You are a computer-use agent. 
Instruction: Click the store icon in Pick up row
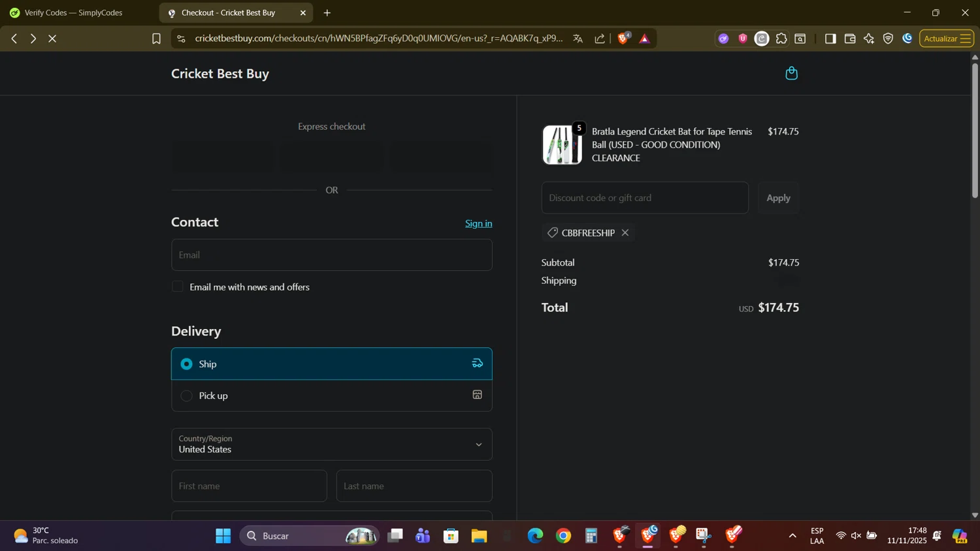[x=478, y=395]
